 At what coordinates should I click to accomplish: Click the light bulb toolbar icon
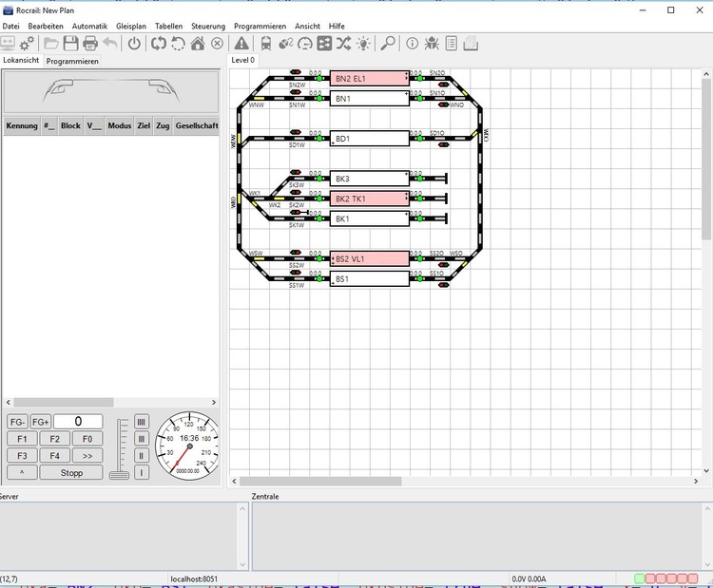[x=363, y=43]
